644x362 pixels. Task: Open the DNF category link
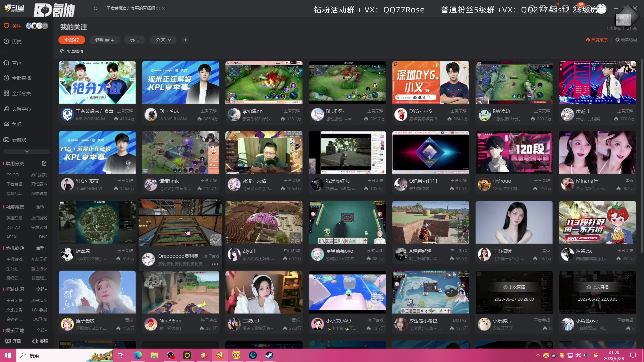click(x=43, y=237)
